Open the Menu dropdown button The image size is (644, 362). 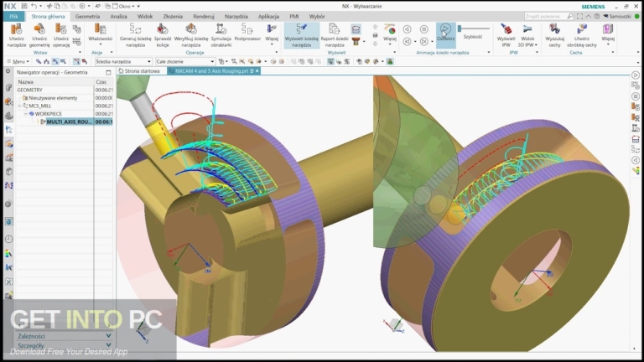click(18, 61)
